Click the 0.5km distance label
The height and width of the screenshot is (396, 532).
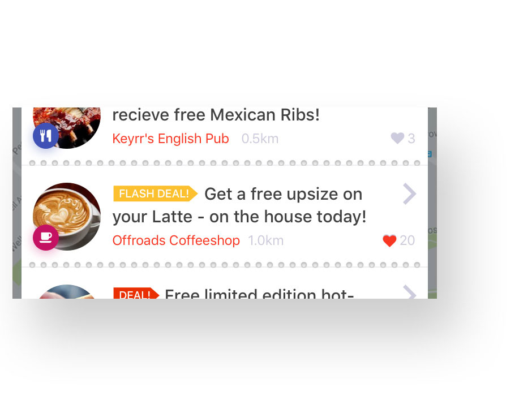(x=260, y=139)
